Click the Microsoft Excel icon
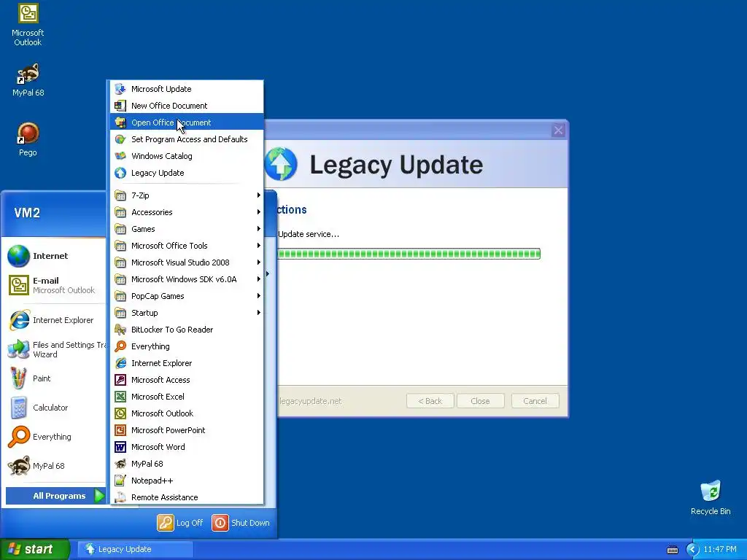Screen dimensions: 747x560 click(x=120, y=397)
